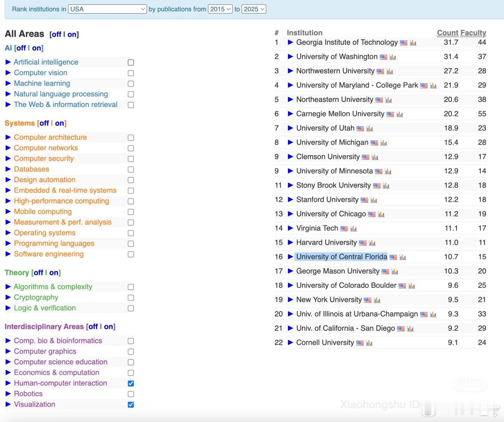
Task: Show chart icon beside Northeastern University
Action: coord(388,100)
